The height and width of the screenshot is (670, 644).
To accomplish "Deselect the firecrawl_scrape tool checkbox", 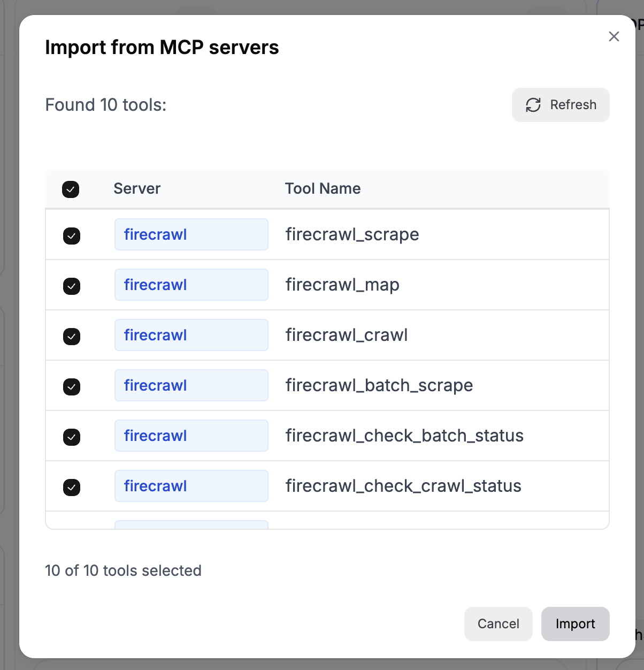I will (72, 235).
